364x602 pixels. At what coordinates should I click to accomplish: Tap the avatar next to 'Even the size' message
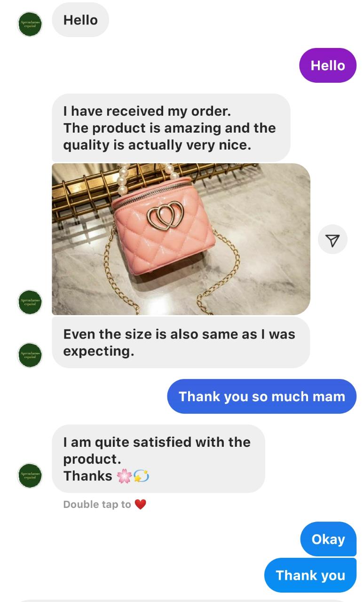[x=30, y=355]
